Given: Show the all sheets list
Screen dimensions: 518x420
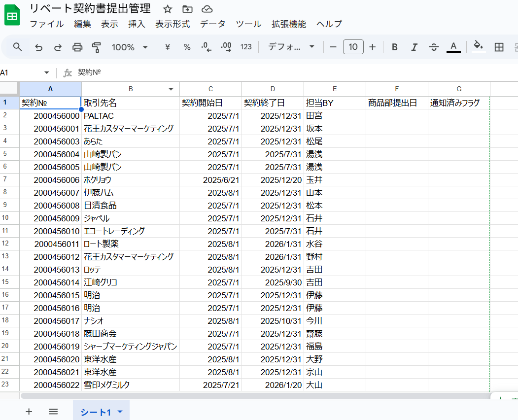Looking at the screenshot, I should [x=53, y=412].
